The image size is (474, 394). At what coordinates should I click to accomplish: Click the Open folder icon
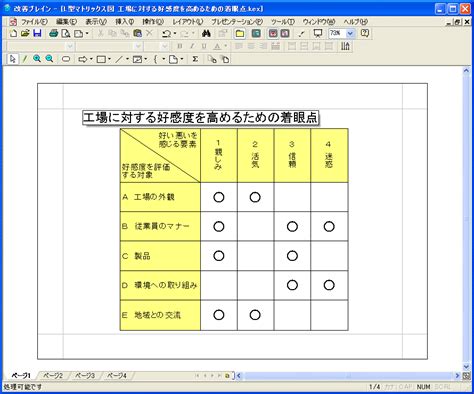[25, 33]
